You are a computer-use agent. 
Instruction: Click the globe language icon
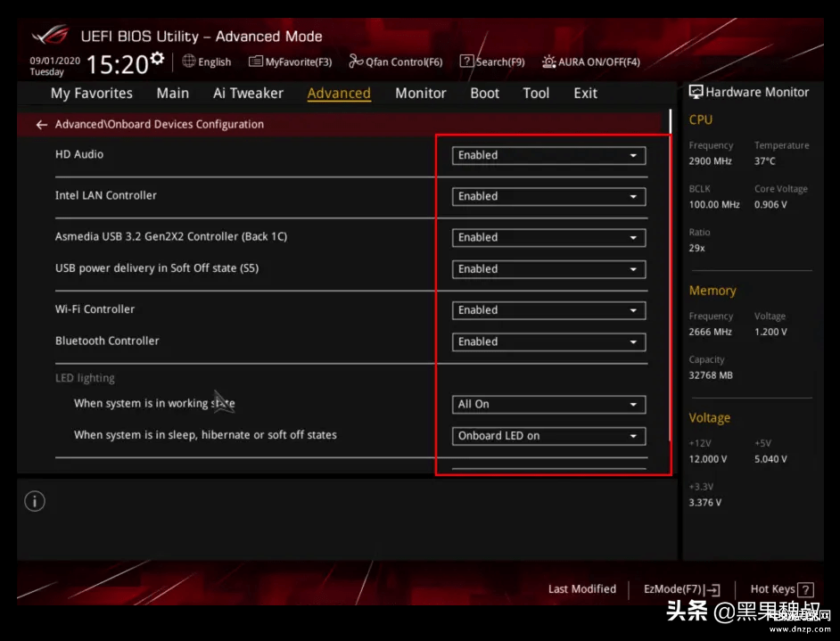point(188,61)
